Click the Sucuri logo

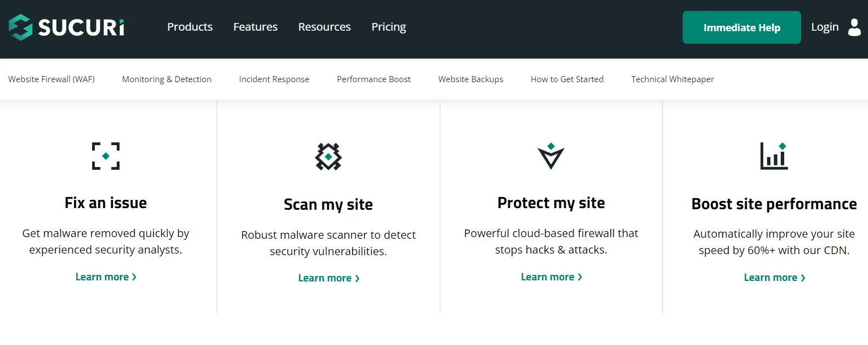66,27
